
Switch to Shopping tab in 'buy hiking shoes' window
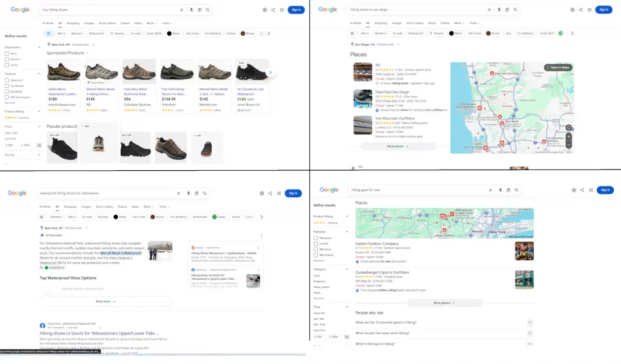point(73,24)
